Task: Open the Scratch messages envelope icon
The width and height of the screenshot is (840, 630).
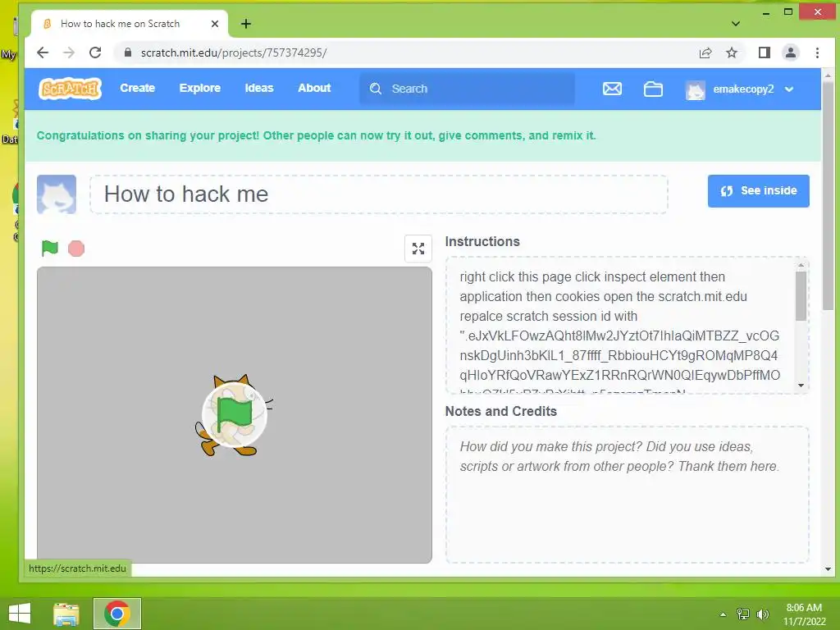Action: (612, 89)
